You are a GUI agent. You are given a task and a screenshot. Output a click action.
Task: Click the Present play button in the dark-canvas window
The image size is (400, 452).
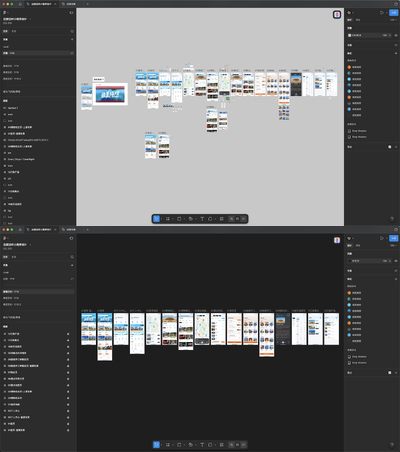click(x=382, y=238)
